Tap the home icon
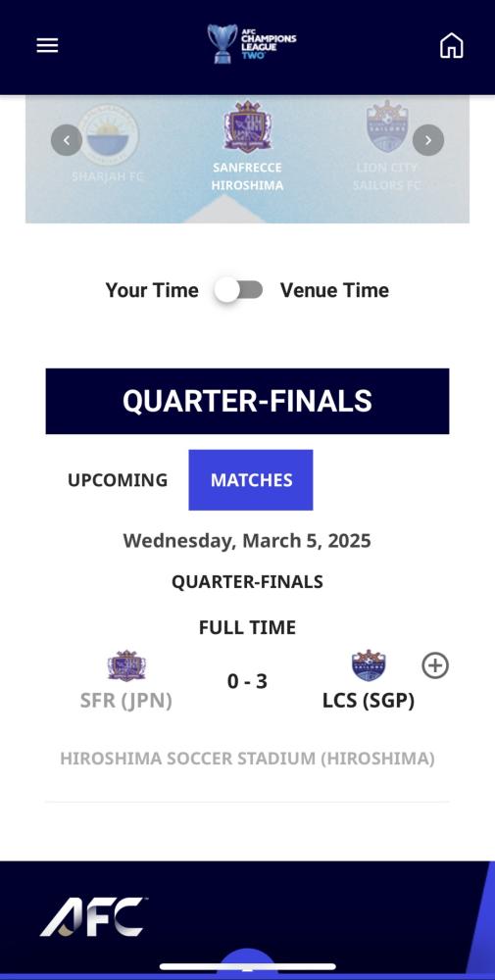The height and width of the screenshot is (980, 495). (x=451, y=46)
